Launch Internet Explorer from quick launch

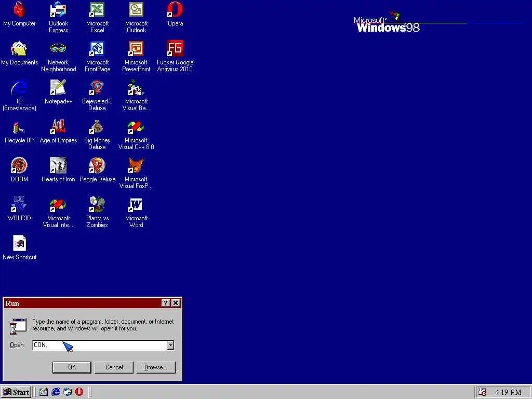[56, 392]
